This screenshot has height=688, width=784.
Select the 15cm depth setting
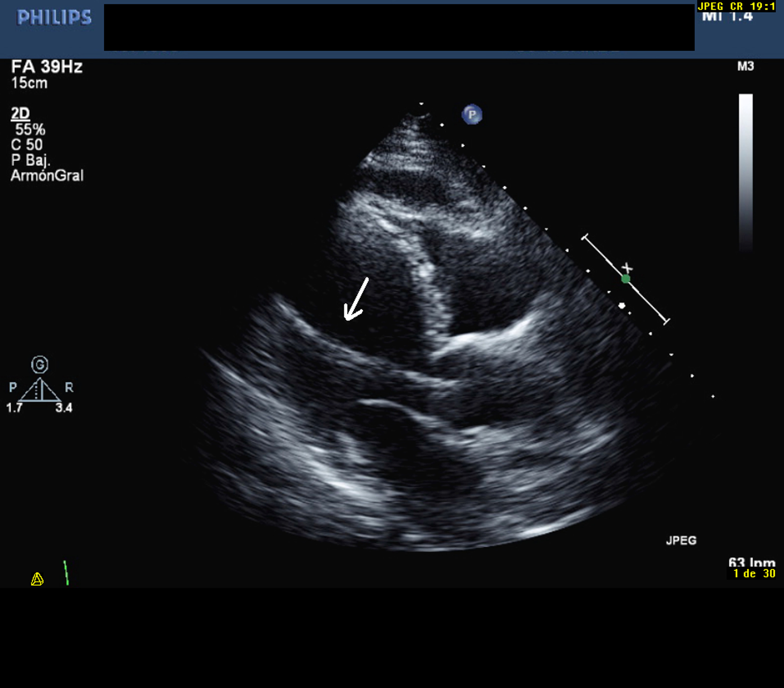(29, 83)
